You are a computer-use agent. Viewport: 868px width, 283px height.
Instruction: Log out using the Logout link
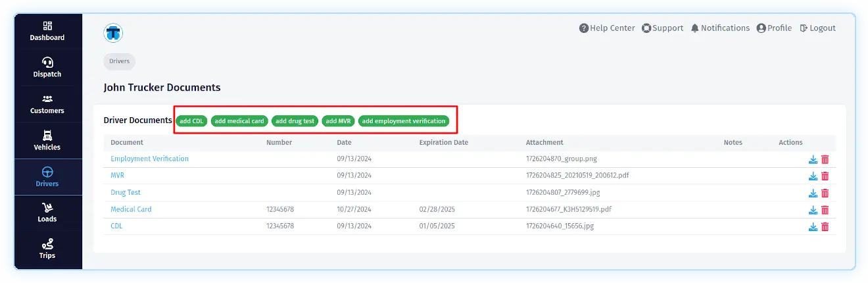tap(817, 28)
